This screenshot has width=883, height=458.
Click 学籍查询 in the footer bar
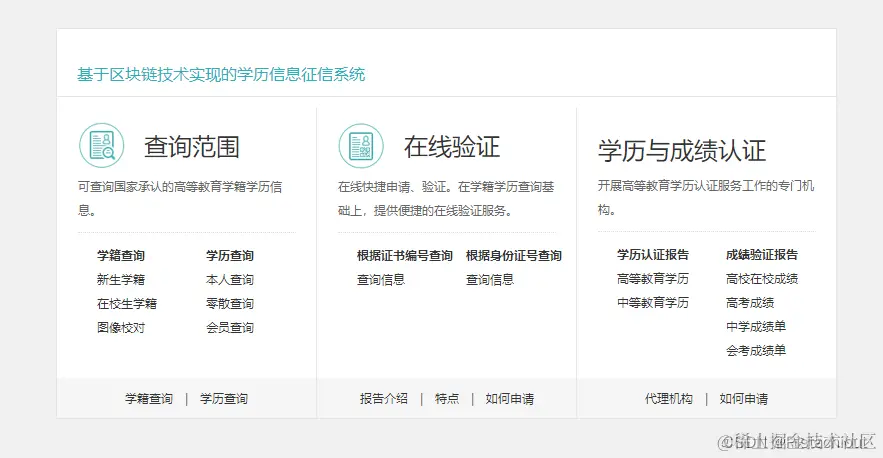[149, 399]
